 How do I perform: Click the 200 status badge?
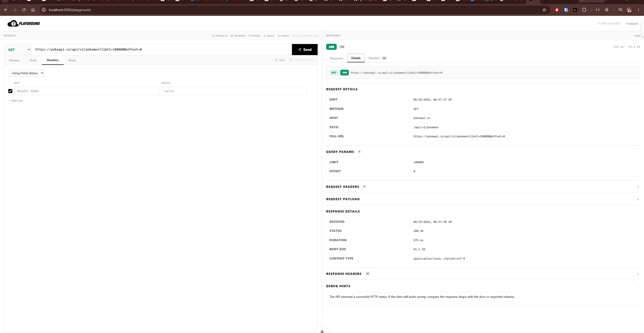pos(331,47)
